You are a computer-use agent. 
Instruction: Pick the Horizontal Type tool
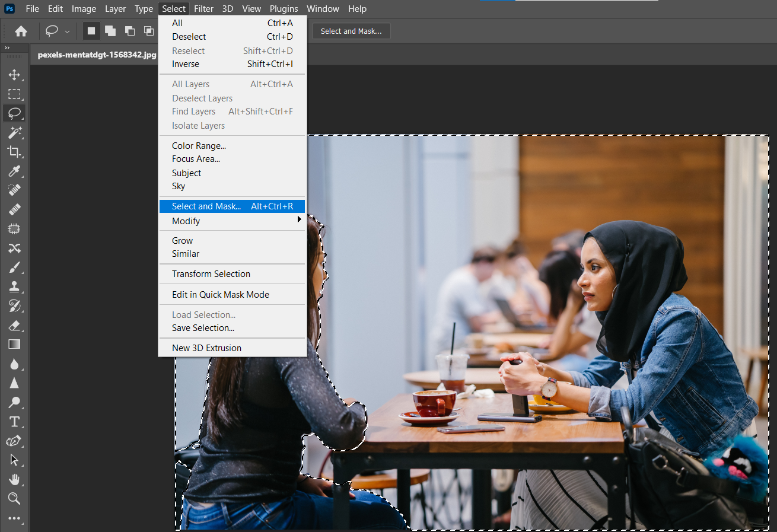(14, 422)
